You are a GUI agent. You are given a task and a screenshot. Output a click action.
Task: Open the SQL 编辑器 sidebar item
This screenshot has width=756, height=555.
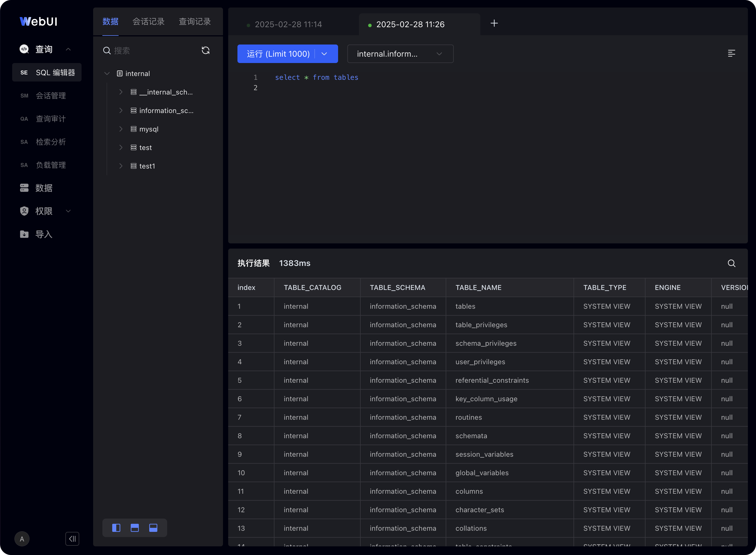coord(47,73)
